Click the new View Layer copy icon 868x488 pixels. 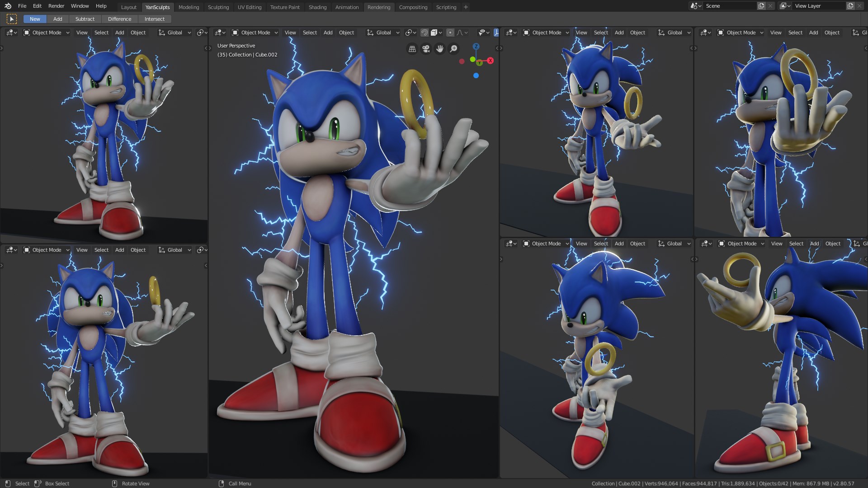tap(850, 6)
